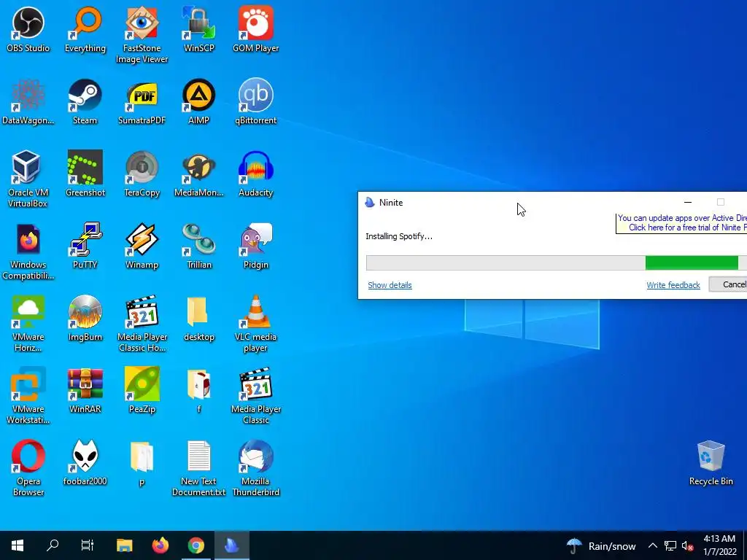The width and height of the screenshot is (747, 560).
Task: Click the Ninite title bar app icon
Action: click(370, 203)
